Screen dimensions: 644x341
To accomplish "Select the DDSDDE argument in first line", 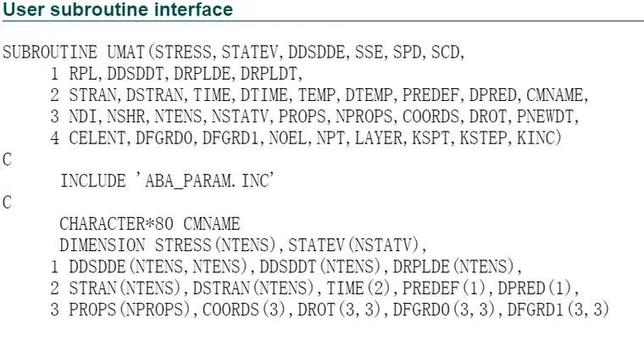I will pos(317,53).
